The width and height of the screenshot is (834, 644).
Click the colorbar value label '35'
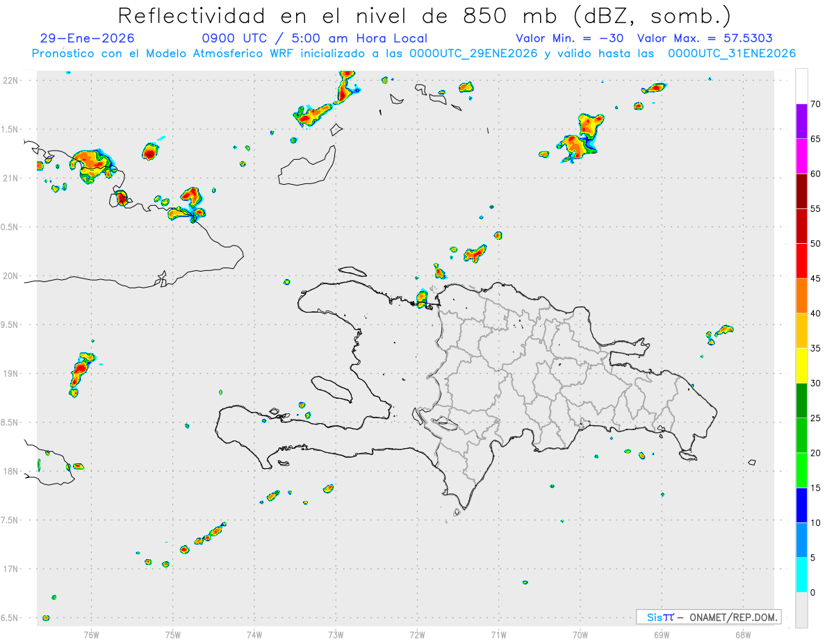point(815,348)
